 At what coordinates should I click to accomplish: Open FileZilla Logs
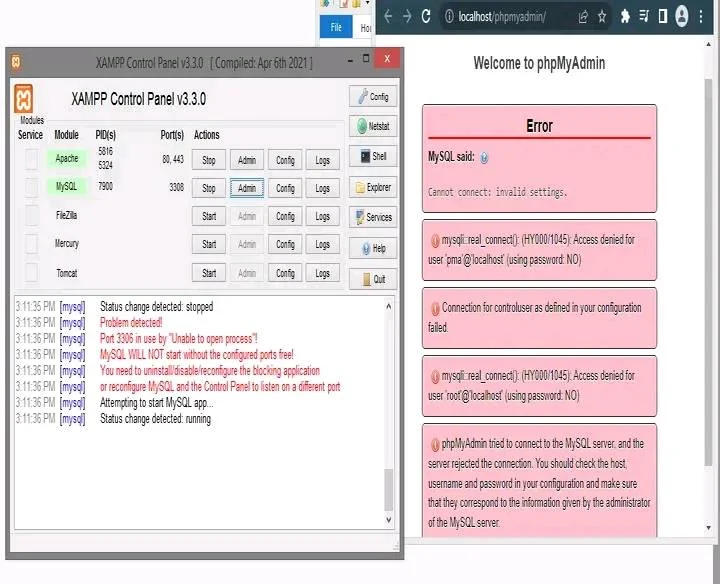323,216
